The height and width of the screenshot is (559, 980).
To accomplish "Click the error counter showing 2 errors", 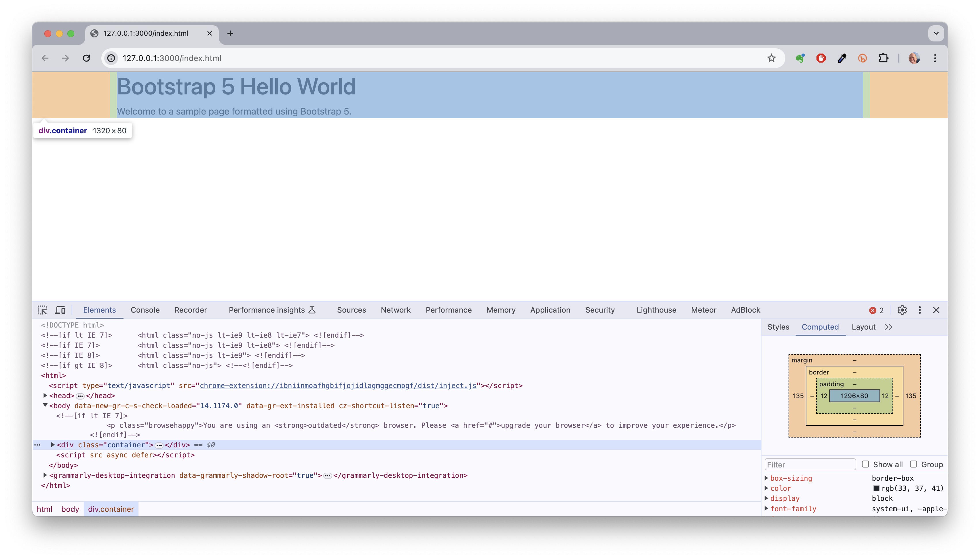I will click(x=876, y=310).
